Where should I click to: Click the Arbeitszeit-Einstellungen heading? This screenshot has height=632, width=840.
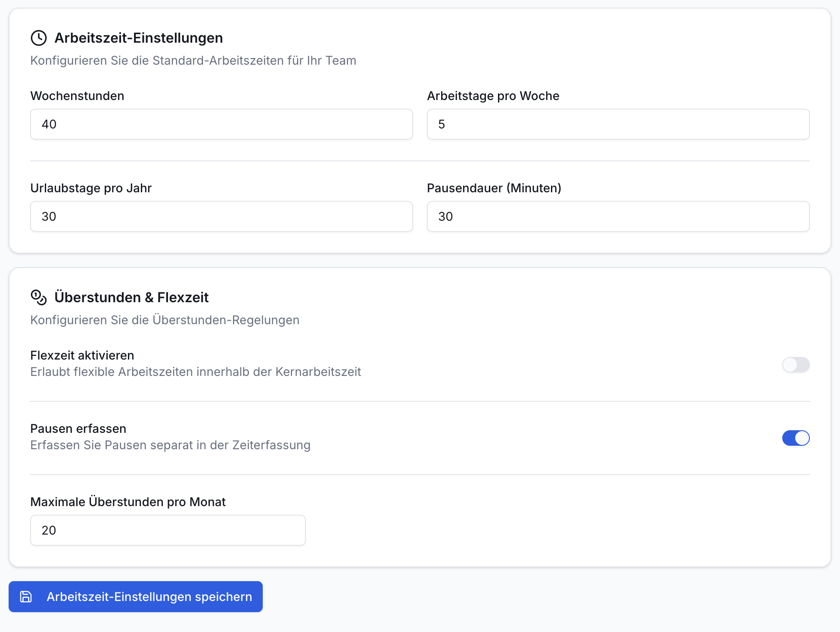point(139,38)
